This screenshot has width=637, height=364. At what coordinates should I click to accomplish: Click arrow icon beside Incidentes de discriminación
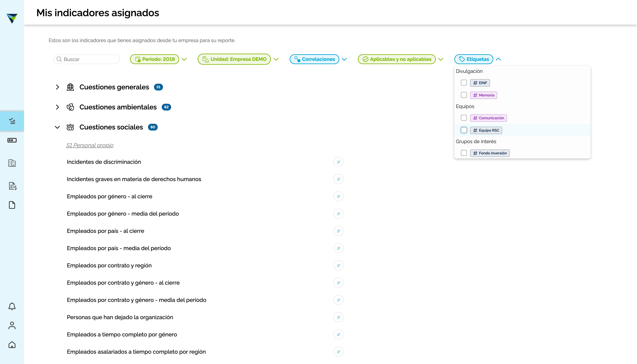coord(338,162)
